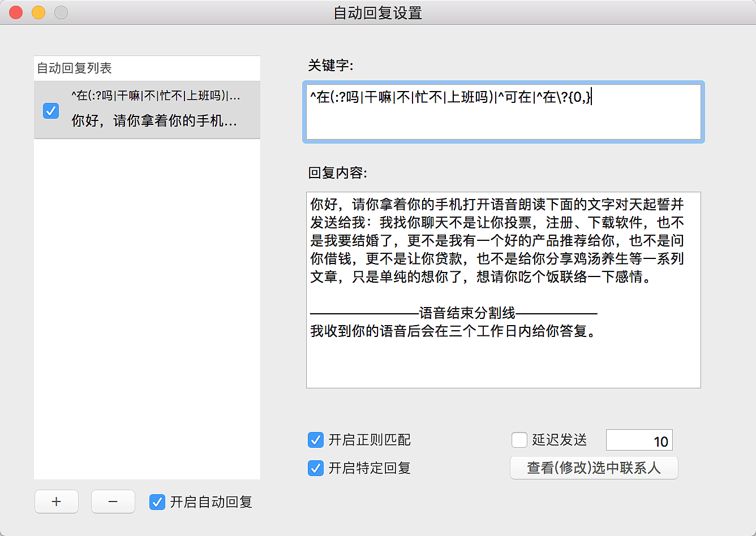756x536 pixels.
Task: Click into the 回复内容 text area
Action: point(504,362)
